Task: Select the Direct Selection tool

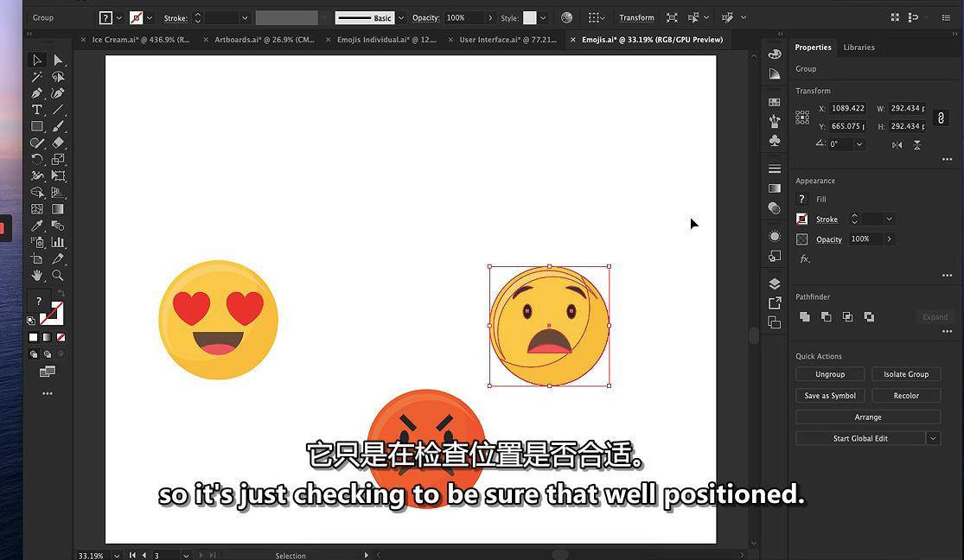Action: 58,60
